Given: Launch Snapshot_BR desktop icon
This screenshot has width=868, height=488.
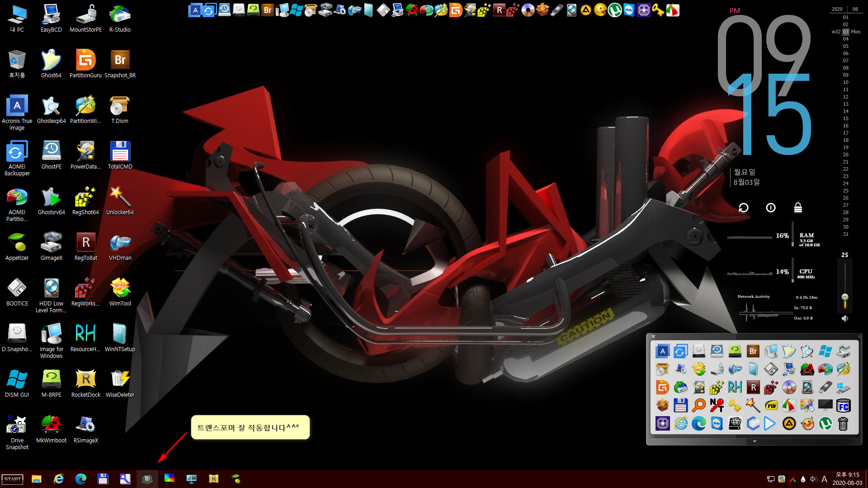Looking at the screenshot, I should [120, 64].
